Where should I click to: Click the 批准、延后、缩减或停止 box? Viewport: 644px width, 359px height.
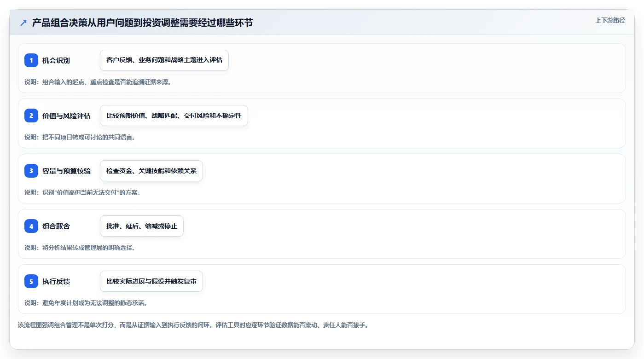[x=142, y=226]
